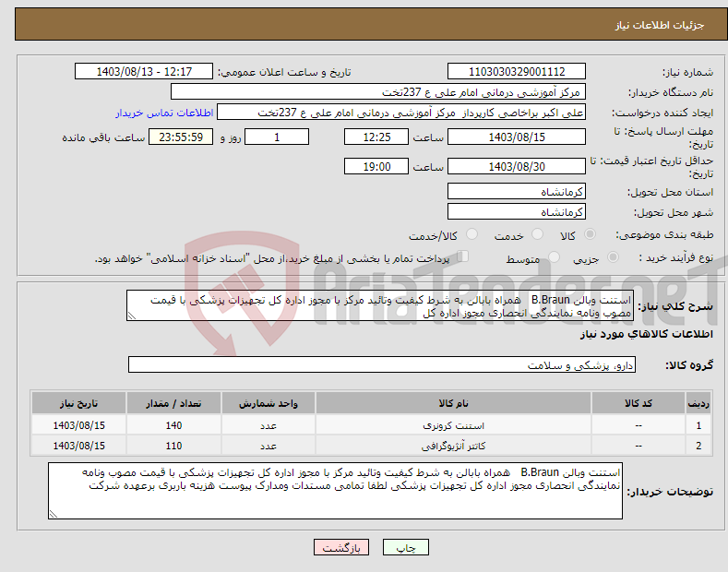Click the request creator field علی اکبر براخاصی

pos(401,113)
